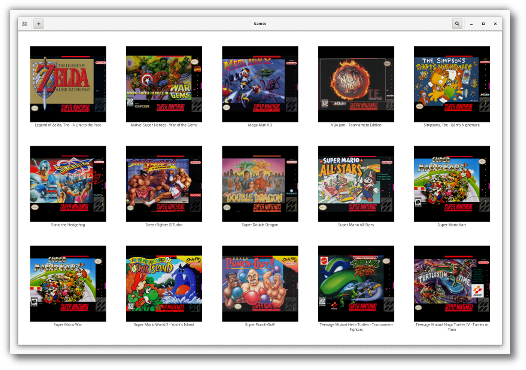This screenshot has width=526, height=370.
Task: Select The Simpsons Bart's Nightmare cover
Action: pyautogui.click(x=452, y=84)
